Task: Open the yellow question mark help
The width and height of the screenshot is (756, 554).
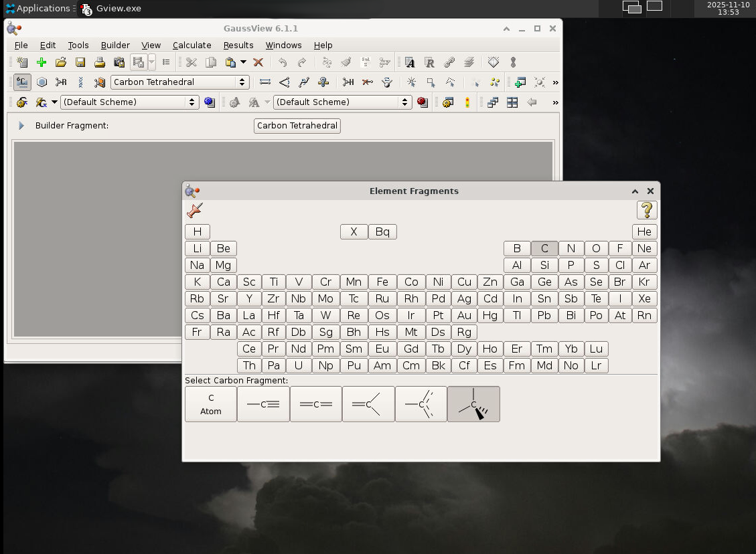Action: (x=646, y=210)
